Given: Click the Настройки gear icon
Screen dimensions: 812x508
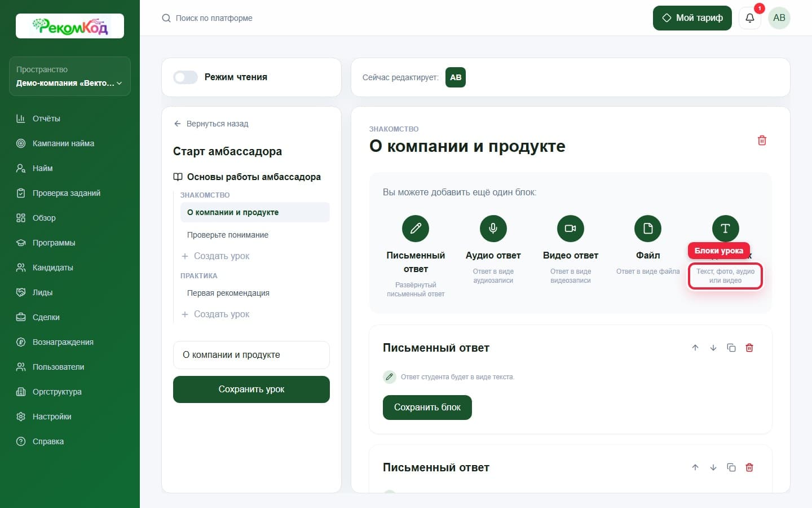Looking at the screenshot, I should tap(21, 417).
